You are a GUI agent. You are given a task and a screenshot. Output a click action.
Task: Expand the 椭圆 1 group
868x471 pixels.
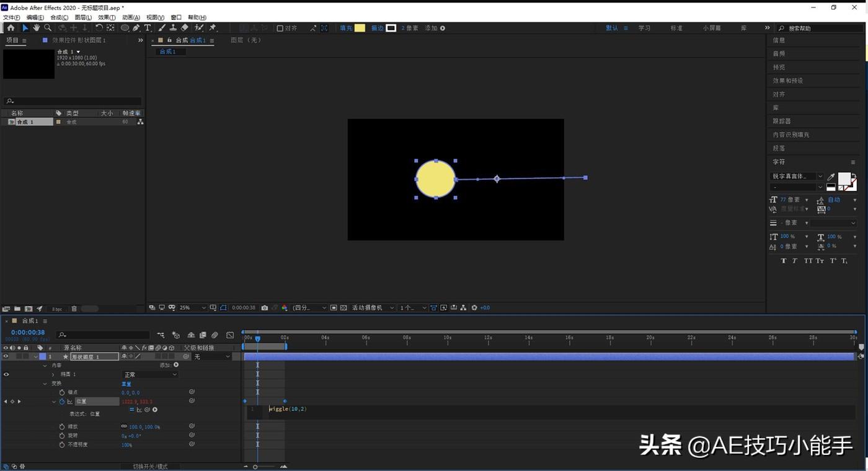[53, 374]
